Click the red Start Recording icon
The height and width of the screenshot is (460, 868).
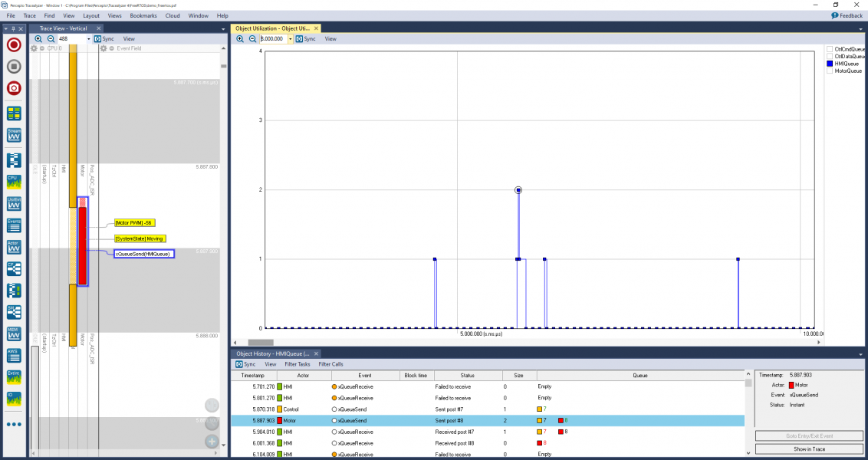tap(14, 45)
